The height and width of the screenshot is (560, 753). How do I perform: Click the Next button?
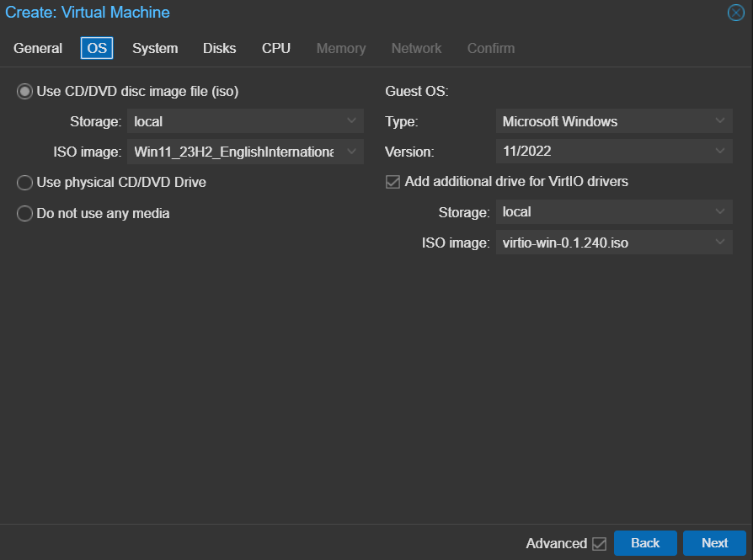pyautogui.click(x=714, y=543)
